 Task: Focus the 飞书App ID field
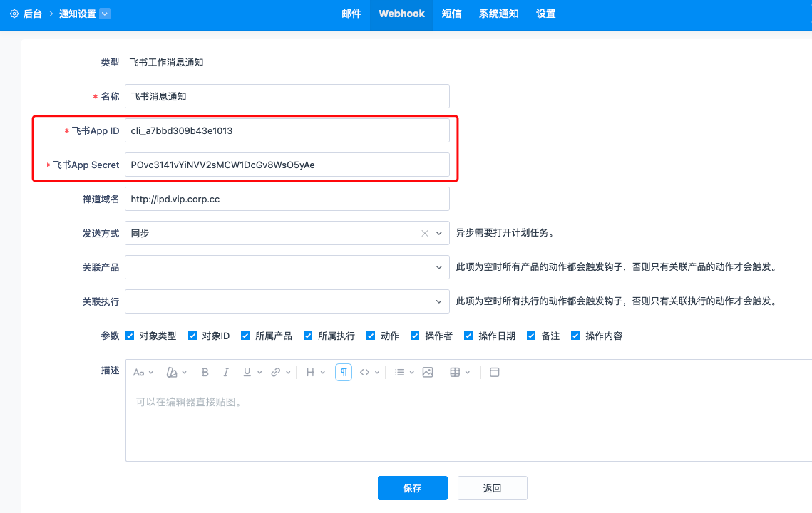(287, 130)
